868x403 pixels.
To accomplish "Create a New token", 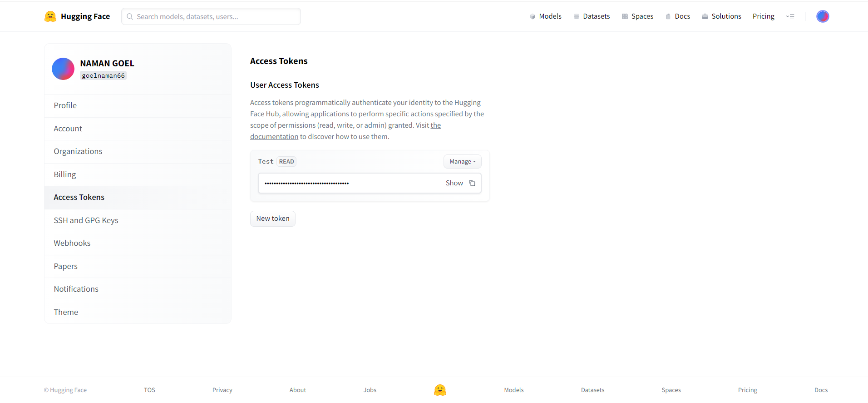I will pyautogui.click(x=273, y=219).
